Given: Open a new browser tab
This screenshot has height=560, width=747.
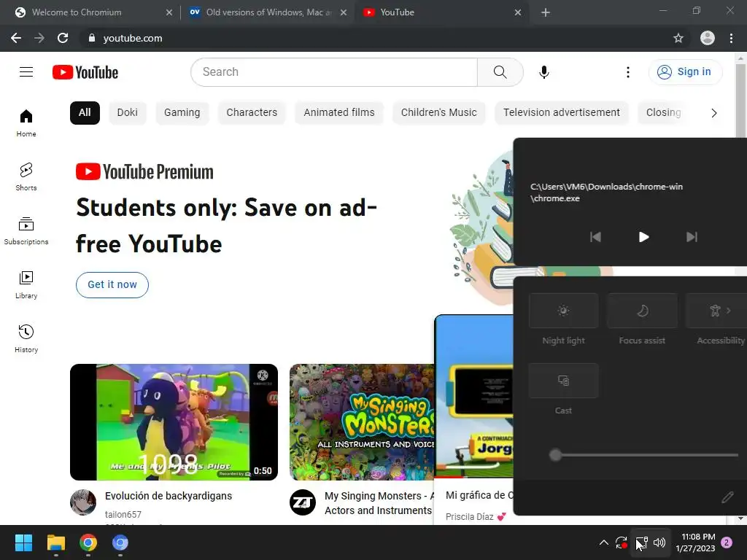Looking at the screenshot, I should click(x=546, y=12).
